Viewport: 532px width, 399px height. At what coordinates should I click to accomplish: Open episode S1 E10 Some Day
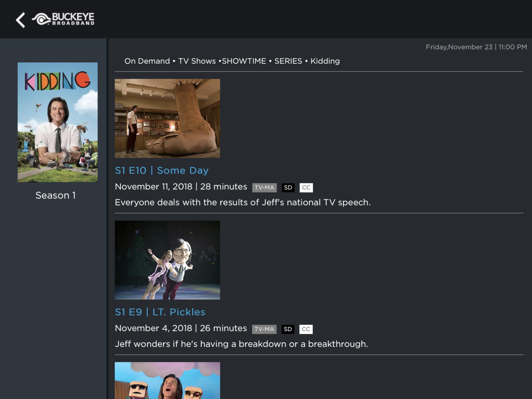click(162, 170)
